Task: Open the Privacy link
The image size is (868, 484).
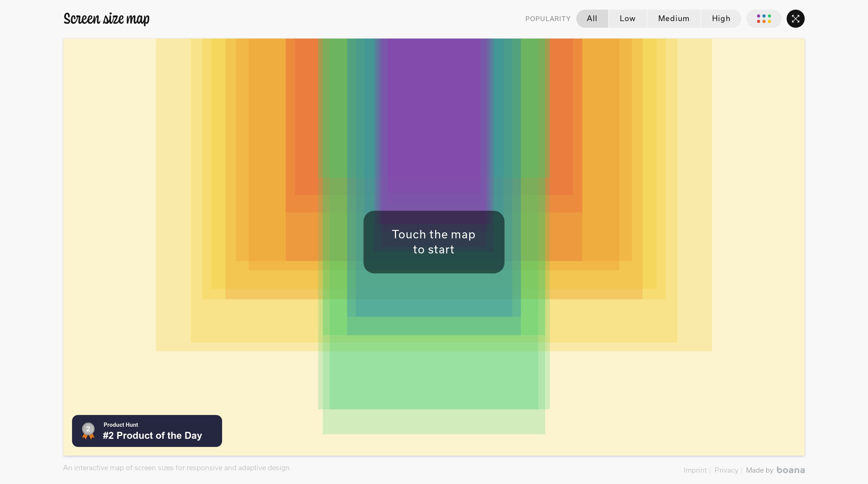Action: (x=726, y=470)
